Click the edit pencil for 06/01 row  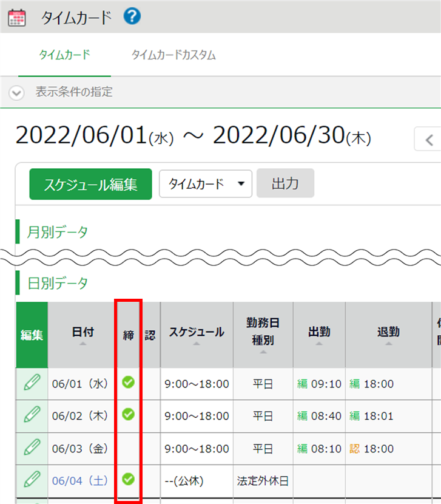pos(32,383)
